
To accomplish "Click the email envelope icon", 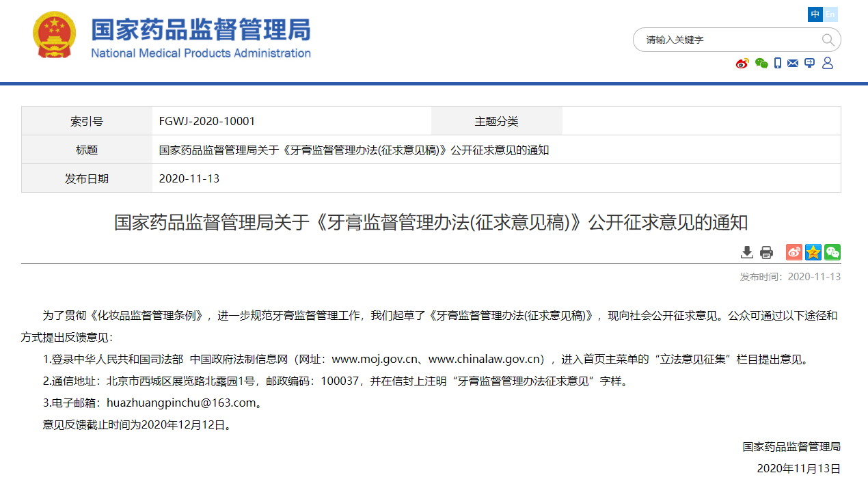I will (x=793, y=64).
